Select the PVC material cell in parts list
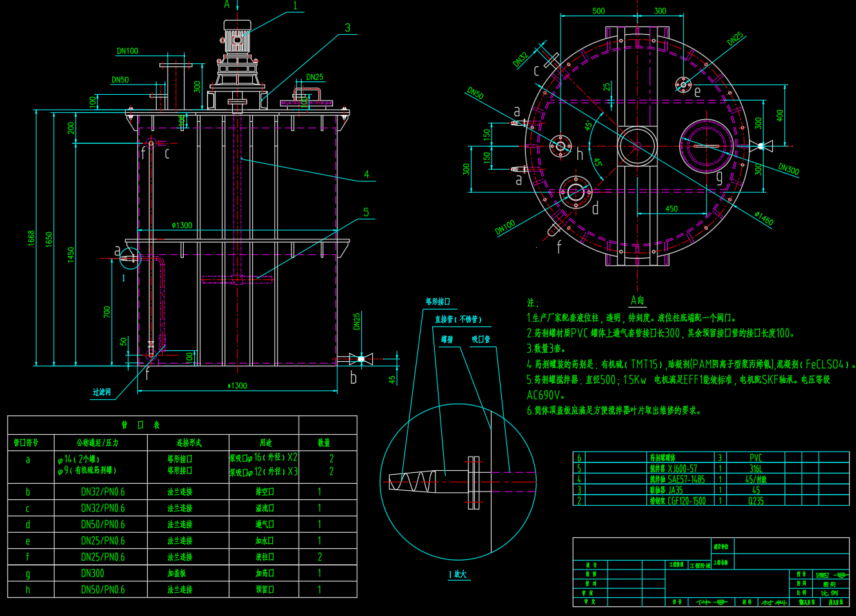The width and height of the screenshot is (856, 616). pyautogui.click(x=756, y=457)
